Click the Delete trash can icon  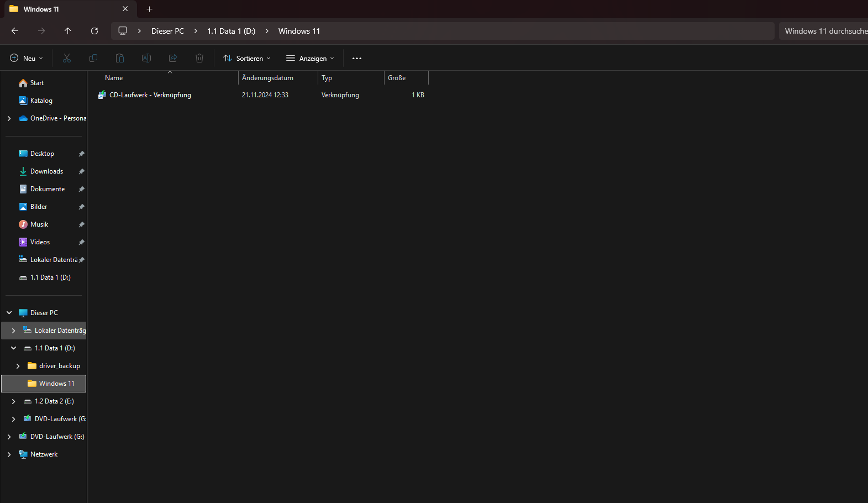[199, 58]
